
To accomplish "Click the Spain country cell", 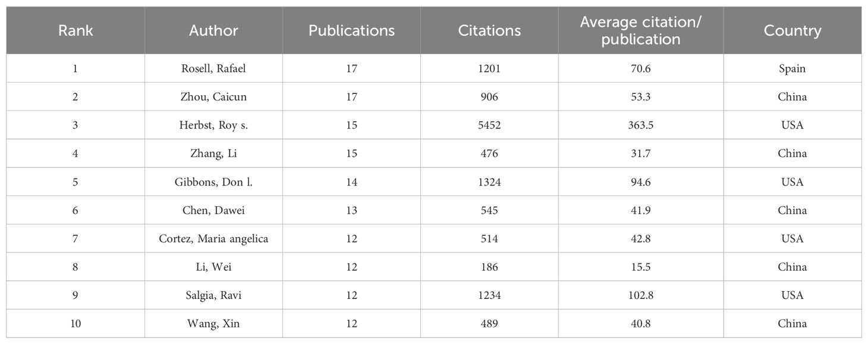I will (x=792, y=68).
